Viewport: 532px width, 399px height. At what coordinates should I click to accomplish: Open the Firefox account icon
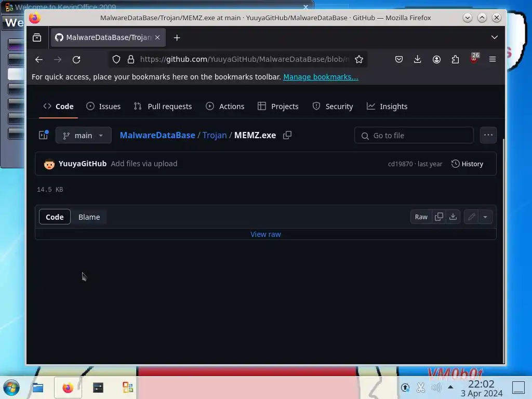(436, 59)
